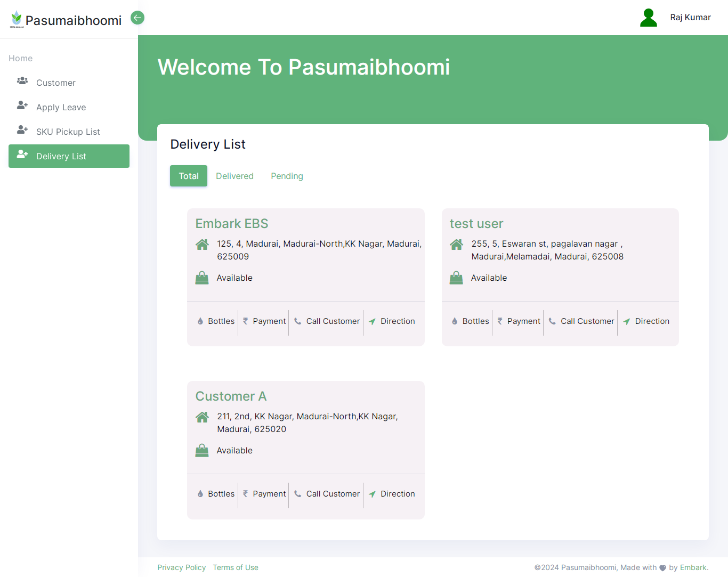
Task: Switch to the Delivered tab
Action: [234, 176]
